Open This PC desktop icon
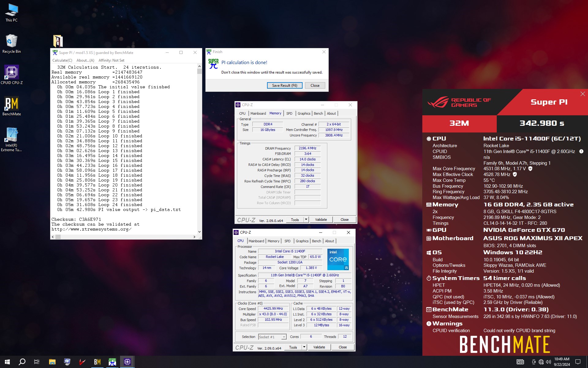This screenshot has width=588, height=368. (12, 13)
